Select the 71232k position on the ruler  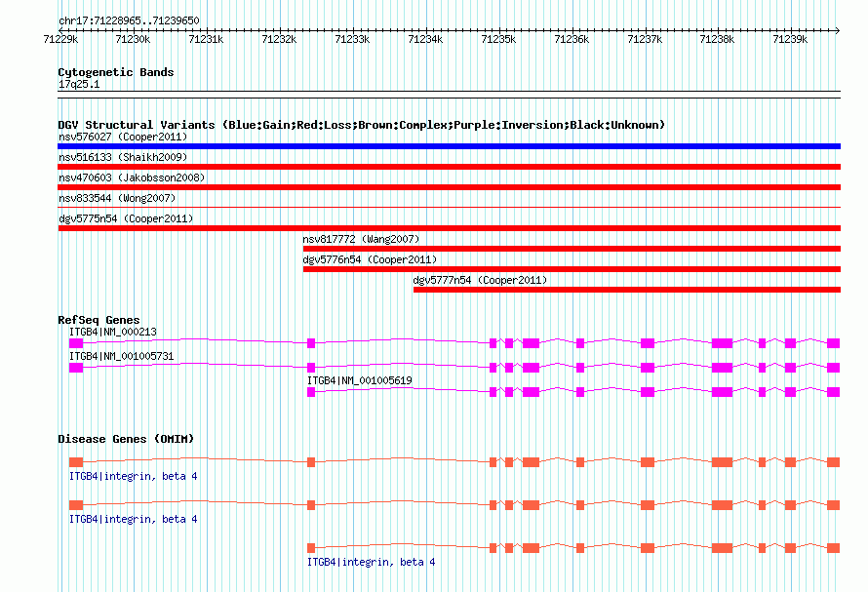point(279,39)
